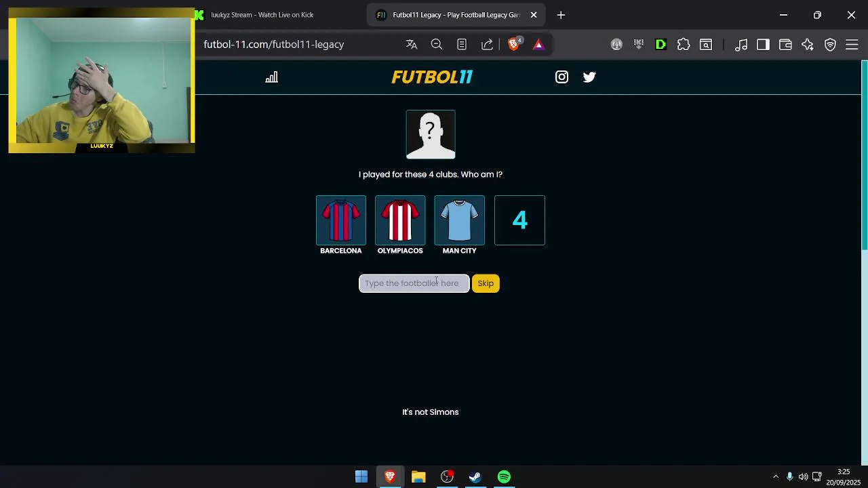Open Leo AI sparkle icon

tap(808, 45)
